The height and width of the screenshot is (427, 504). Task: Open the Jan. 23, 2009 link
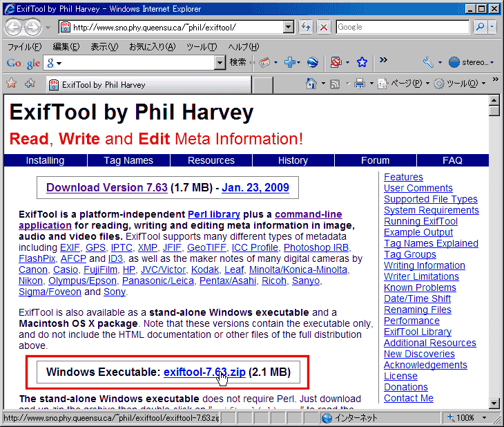click(x=255, y=188)
